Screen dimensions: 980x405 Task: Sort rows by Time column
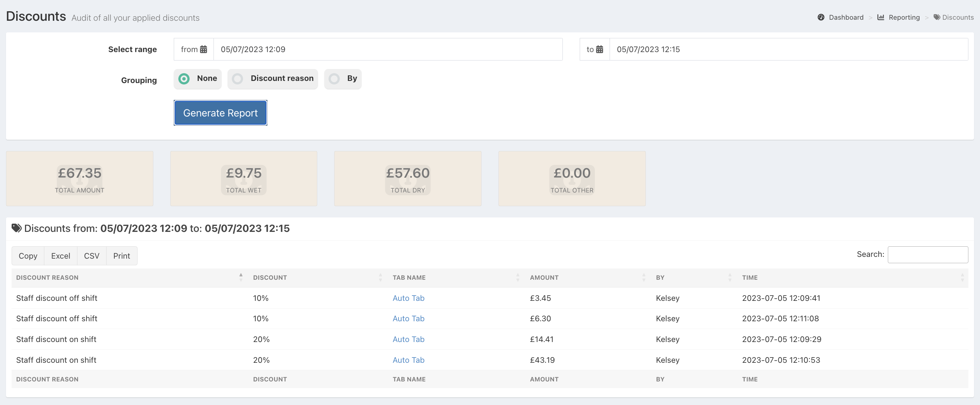pos(750,278)
